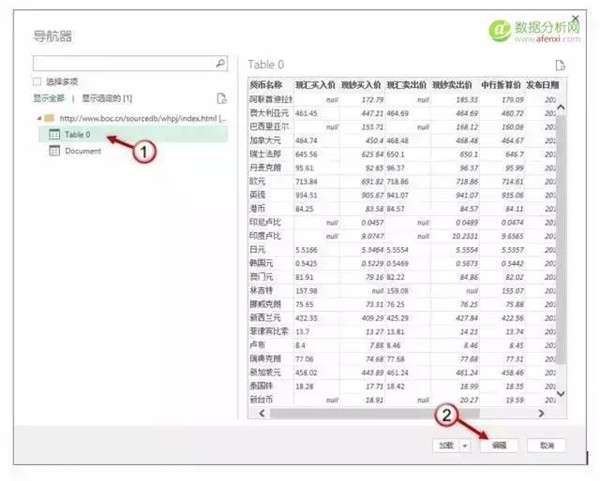The image size is (600, 481).
Task: Click the 货币名称 column header
Action: pyautogui.click(x=266, y=85)
